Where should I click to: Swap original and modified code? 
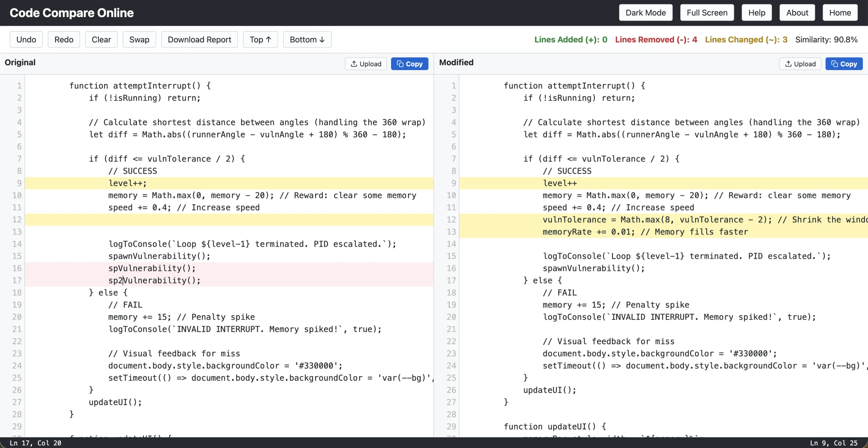pos(139,39)
